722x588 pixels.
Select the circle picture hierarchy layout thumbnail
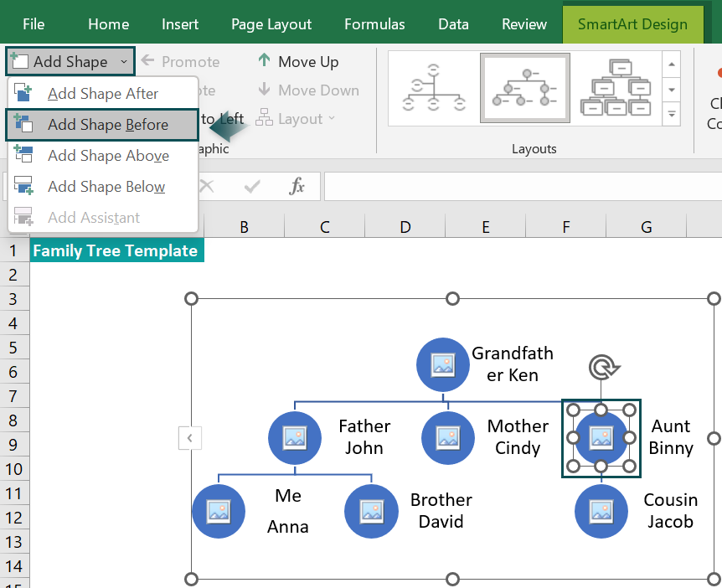[x=525, y=87]
